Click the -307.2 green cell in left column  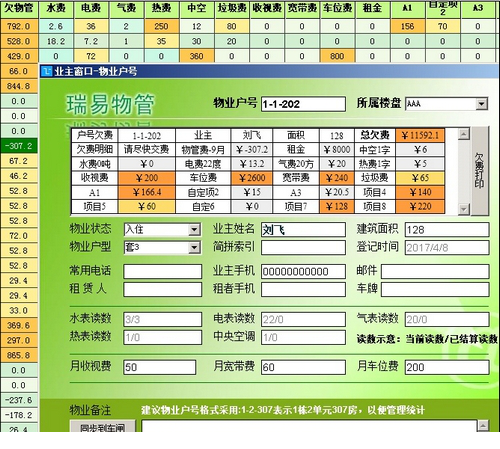pos(19,146)
